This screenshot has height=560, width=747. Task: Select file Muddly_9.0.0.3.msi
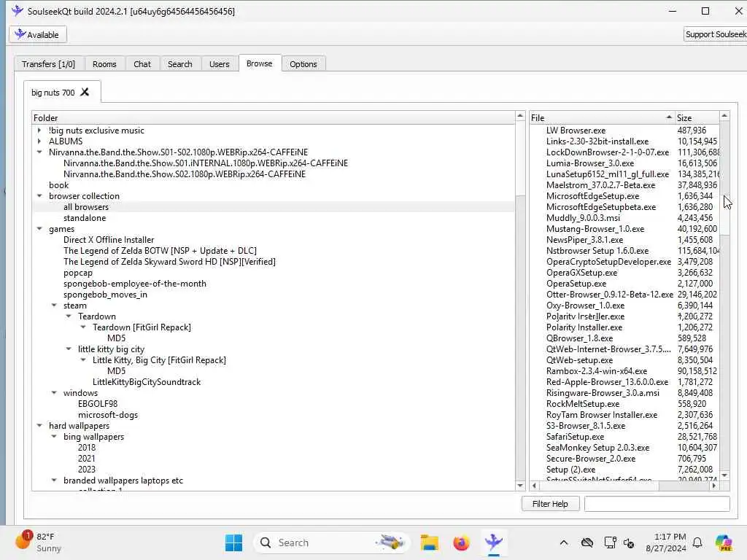point(583,217)
